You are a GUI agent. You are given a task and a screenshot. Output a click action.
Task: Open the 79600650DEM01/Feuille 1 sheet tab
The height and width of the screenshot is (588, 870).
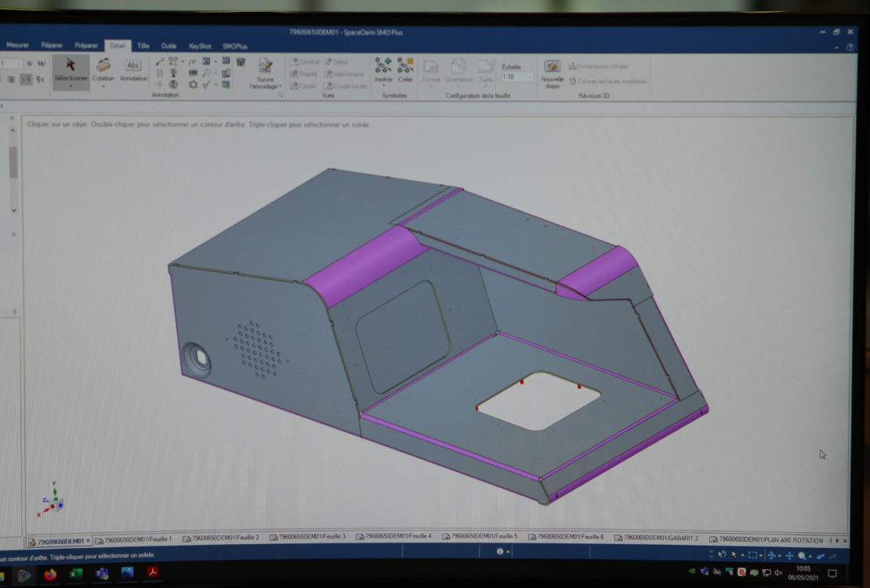coord(133,539)
